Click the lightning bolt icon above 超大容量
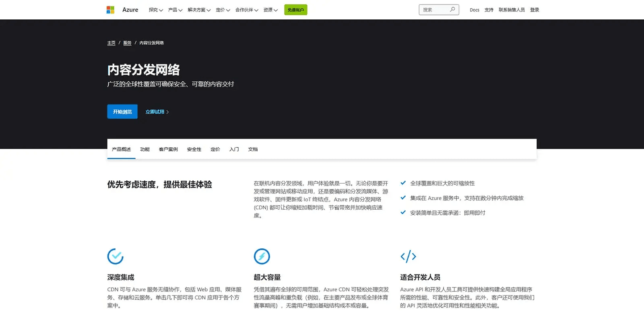Viewport: 644px width, 322px height. coord(262,256)
